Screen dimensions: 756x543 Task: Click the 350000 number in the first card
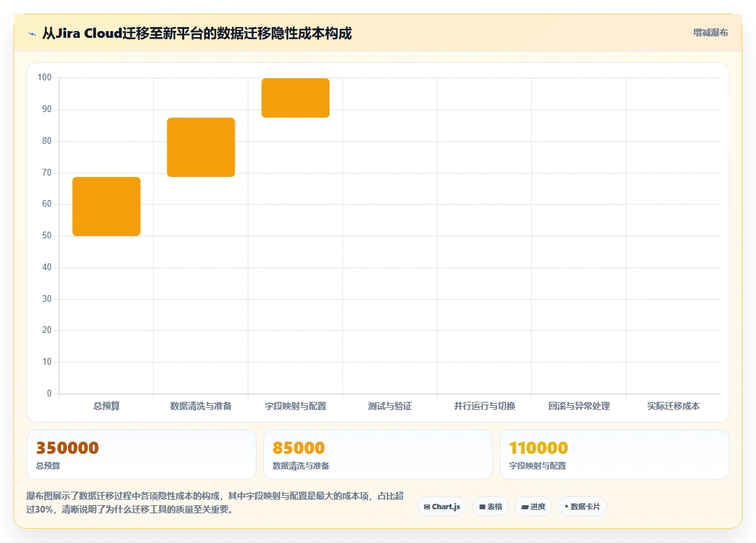click(x=67, y=448)
